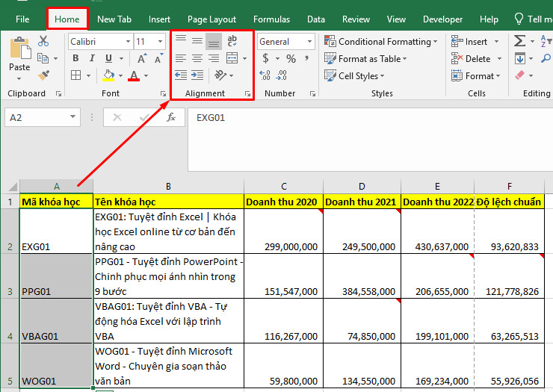Expand the General number format dropdown
This screenshot has height=392, width=553.
click(x=309, y=42)
